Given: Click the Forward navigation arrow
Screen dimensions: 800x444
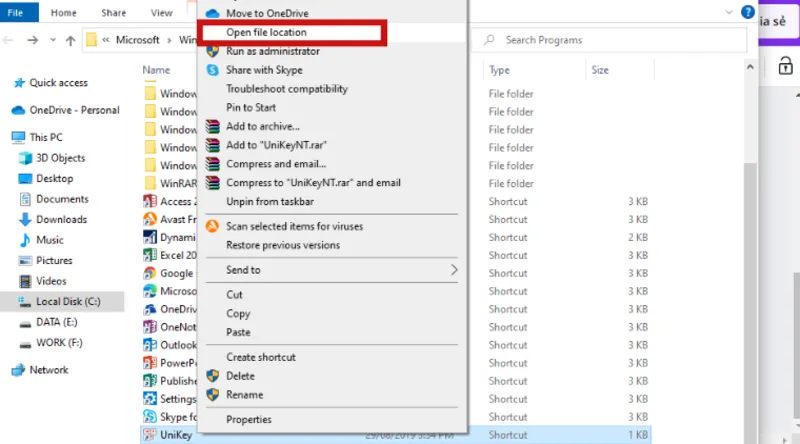Looking at the screenshot, I should point(33,40).
